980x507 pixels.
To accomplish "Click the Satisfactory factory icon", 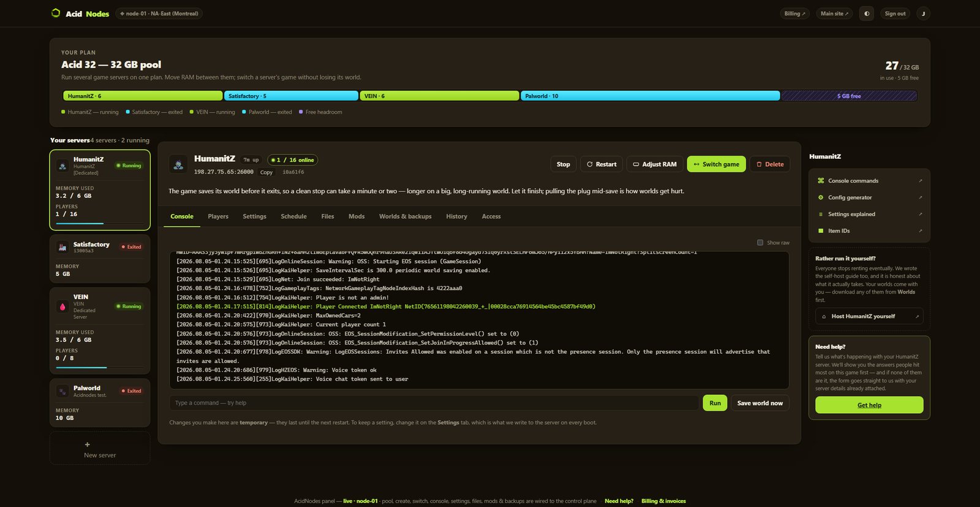I will tap(62, 247).
